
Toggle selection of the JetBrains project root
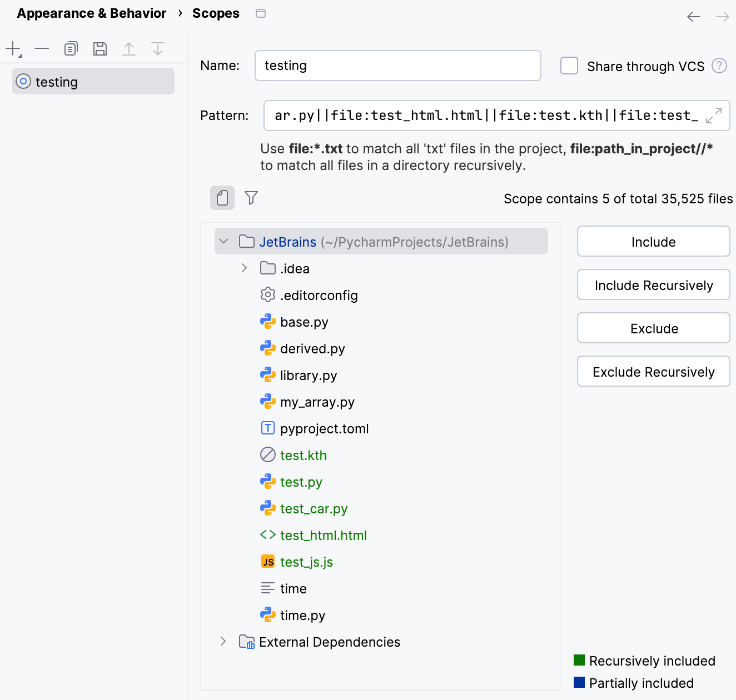pos(287,242)
